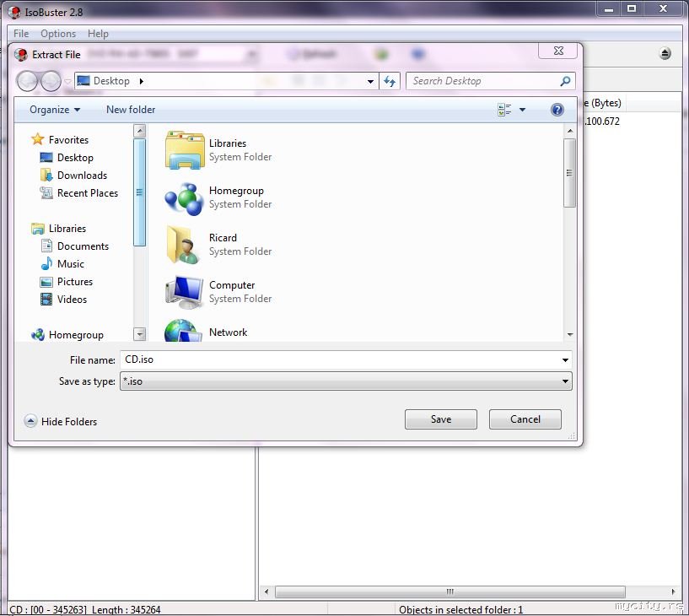
Task: Select the Computer system folder icon
Action: 185,293
